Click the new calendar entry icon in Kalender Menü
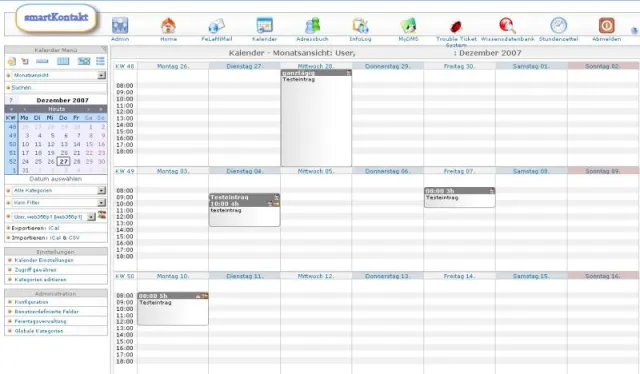640x374 pixels. (11, 61)
